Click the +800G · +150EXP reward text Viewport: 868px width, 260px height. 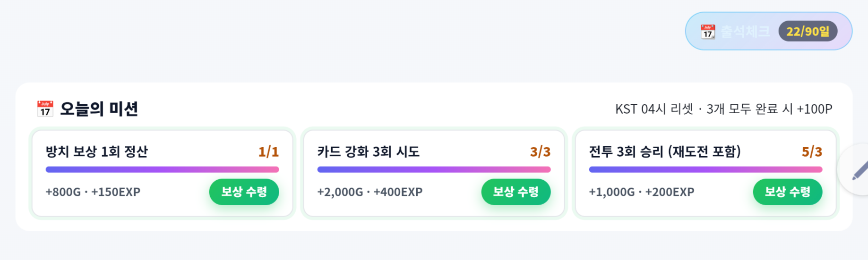pyautogui.click(x=93, y=192)
